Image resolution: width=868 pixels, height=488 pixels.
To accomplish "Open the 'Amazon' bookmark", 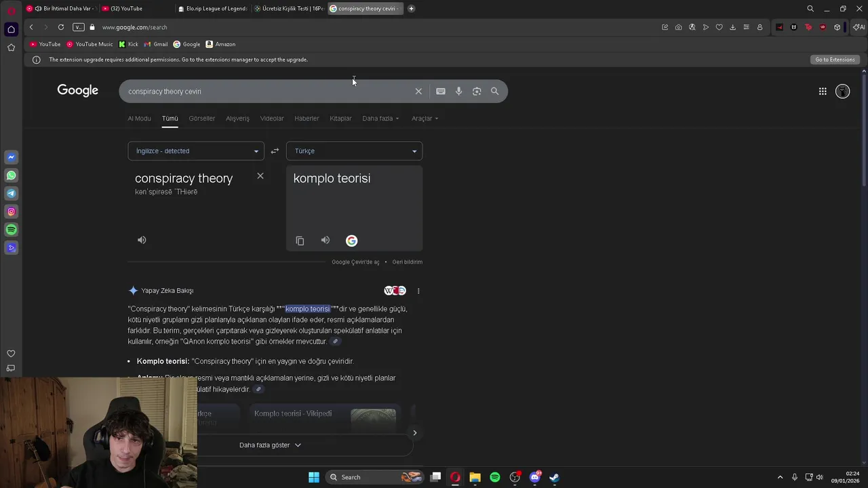I will (220, 44).
